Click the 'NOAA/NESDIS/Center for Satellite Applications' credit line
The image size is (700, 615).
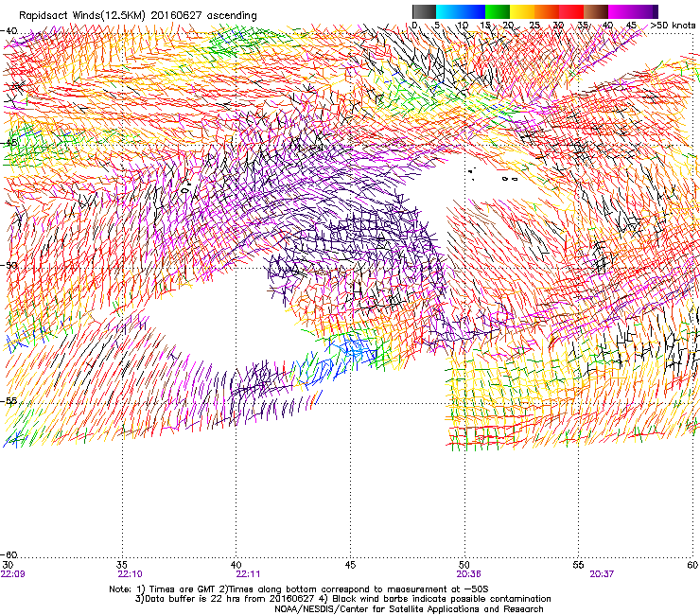tap(409, 609)
